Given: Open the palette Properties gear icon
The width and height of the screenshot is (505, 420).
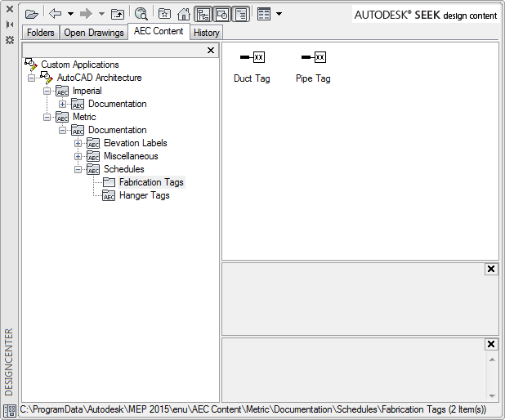Looking at the screenshot, I should pyautogui.click(x=10, y=40).
